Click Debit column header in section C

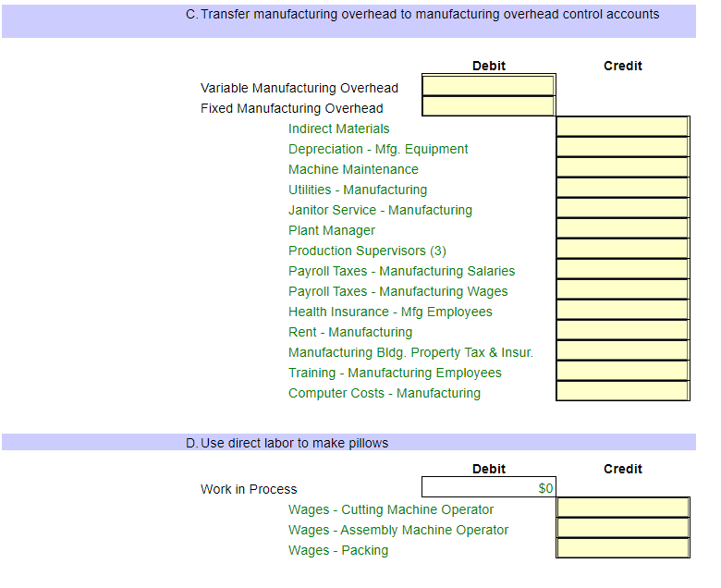coord(489,66)
